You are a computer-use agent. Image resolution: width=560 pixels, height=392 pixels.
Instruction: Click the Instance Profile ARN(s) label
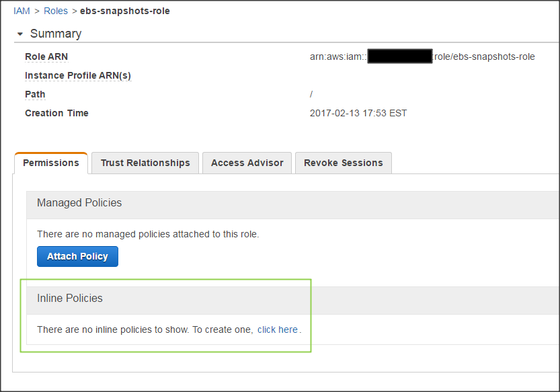[x=78, y=76]
